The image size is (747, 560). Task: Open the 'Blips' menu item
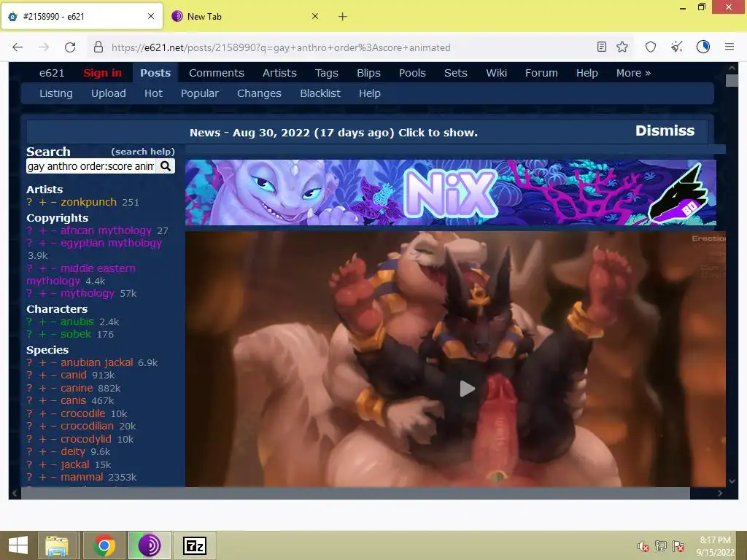[x=368, y=73]
